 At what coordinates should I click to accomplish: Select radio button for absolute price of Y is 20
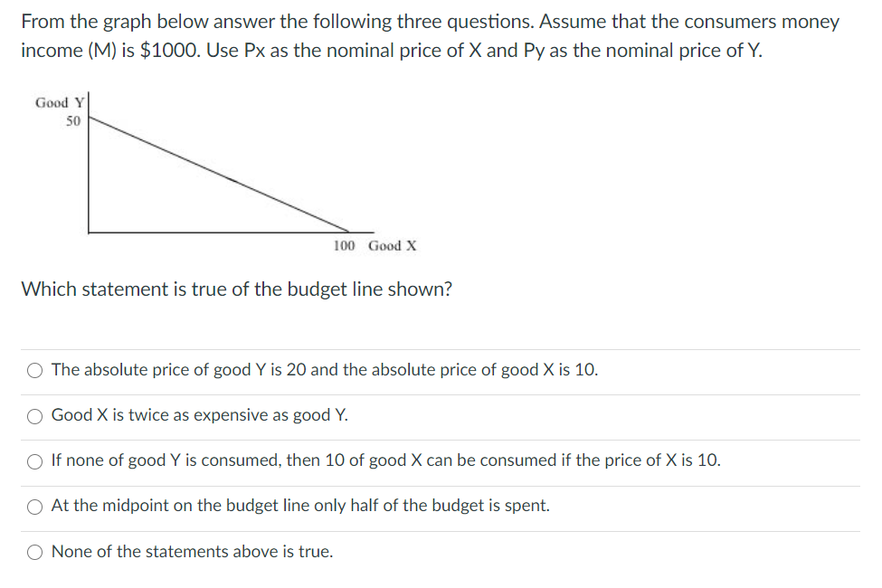35,370
